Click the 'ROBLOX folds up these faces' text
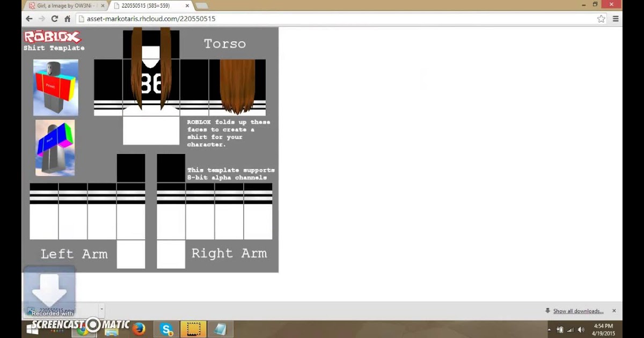The width and height of the screenshot is (644, 338). [229, 133]
